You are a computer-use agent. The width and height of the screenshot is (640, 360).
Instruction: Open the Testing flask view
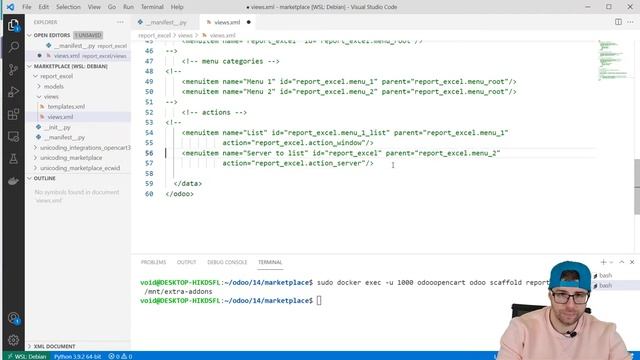click(13, 159)
